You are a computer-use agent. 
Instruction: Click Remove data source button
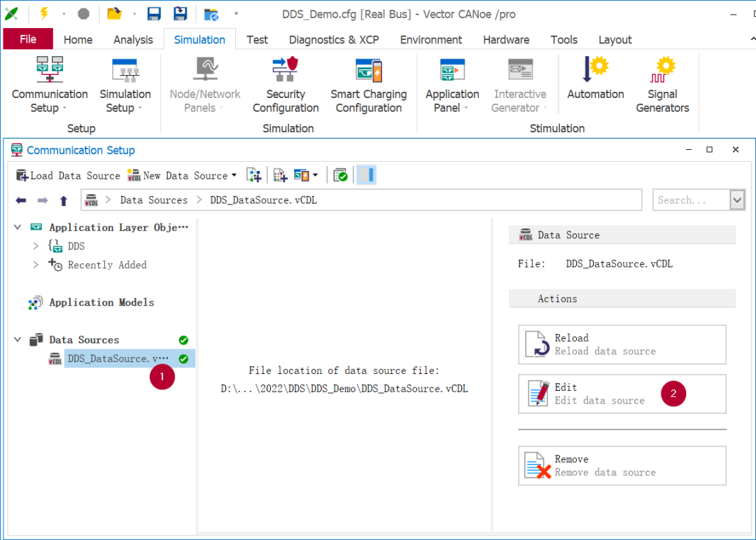(622, 466)
